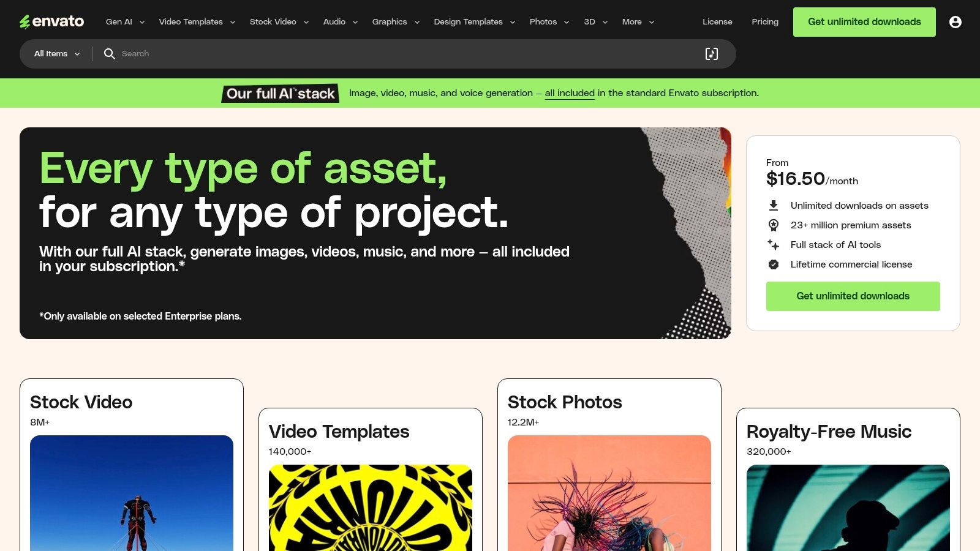Click the download icon next to unlimited downloads
This screenshot has width=980, height=551.
[x=774, y=205]
